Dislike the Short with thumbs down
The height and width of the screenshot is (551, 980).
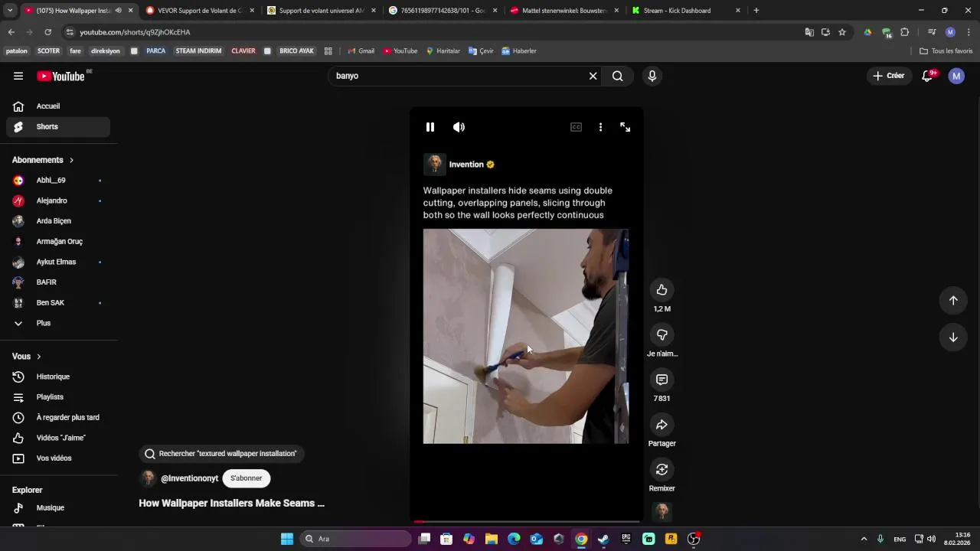coord(662,334)
